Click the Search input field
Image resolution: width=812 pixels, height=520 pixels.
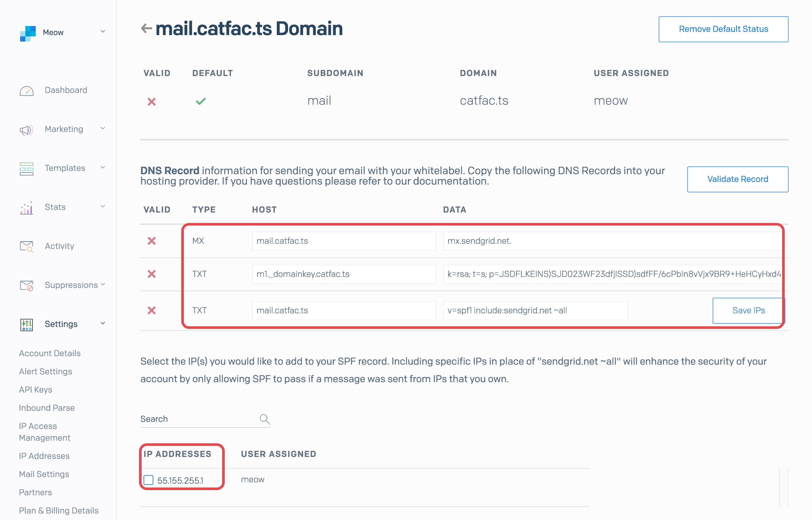coord(201,418)
